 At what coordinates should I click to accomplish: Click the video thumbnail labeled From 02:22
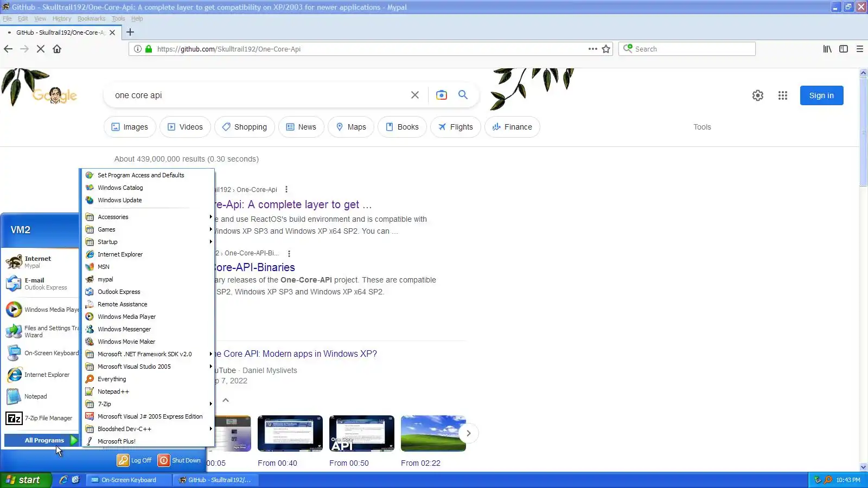click(x=433, y=433)
